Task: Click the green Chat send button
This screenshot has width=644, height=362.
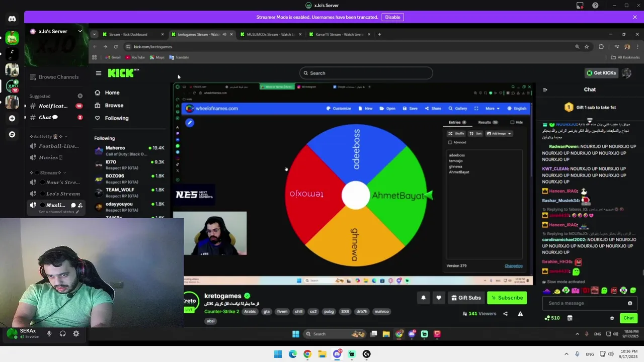Action: 628,318
